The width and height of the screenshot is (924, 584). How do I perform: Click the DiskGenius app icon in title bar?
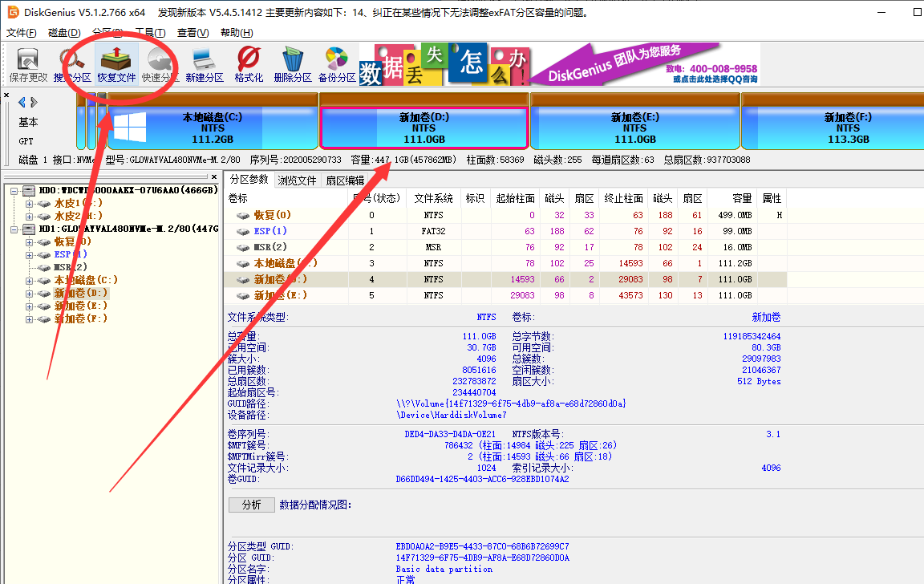click(x=12, y=12)
